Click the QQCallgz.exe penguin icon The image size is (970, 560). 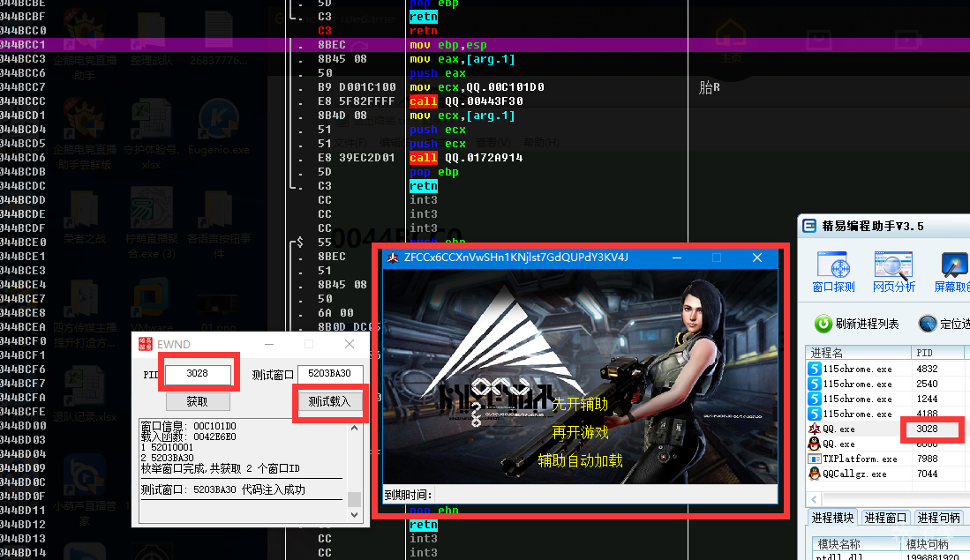pyautogui.click(x=815, y=474)
